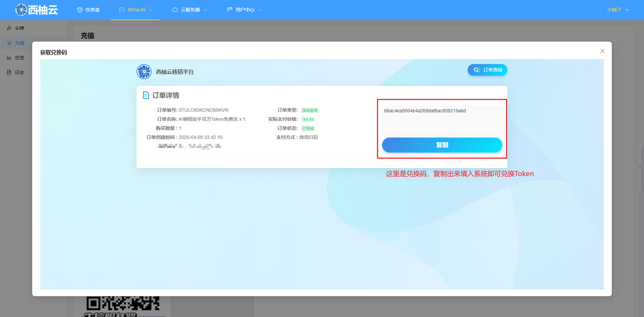Image resolution: width=644 pixels, height=317 pixels.
Task: Click the cart icon next to 充值
Action: pos(9,43)
